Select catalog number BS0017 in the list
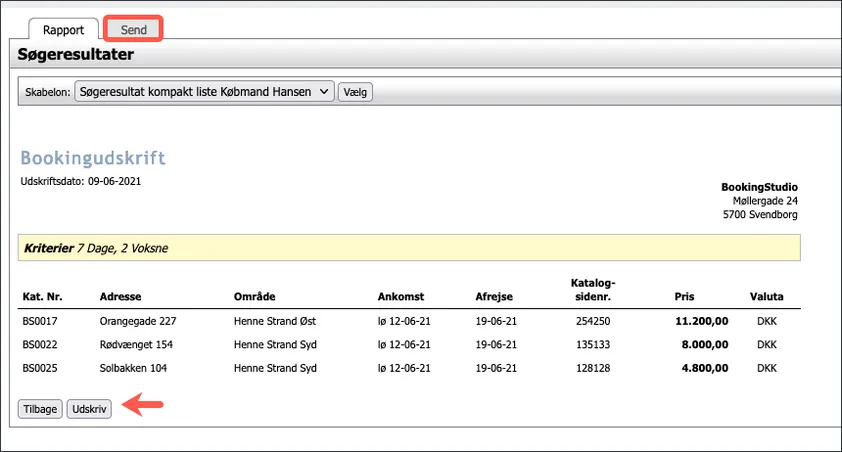This screenshot has width=842, height=452. (39, 321)
